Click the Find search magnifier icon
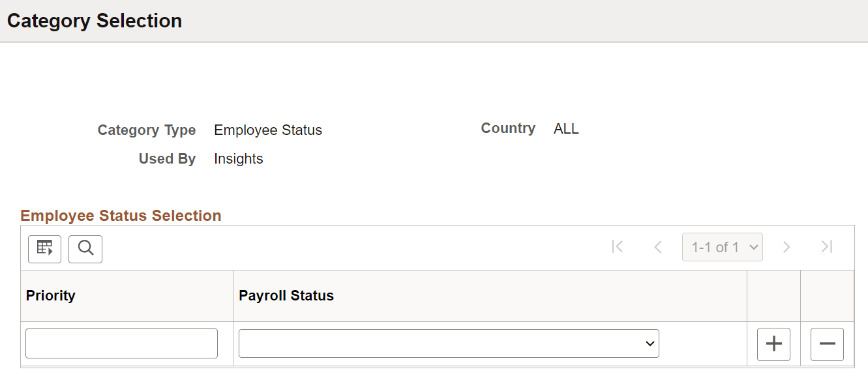 pos(85,248)
